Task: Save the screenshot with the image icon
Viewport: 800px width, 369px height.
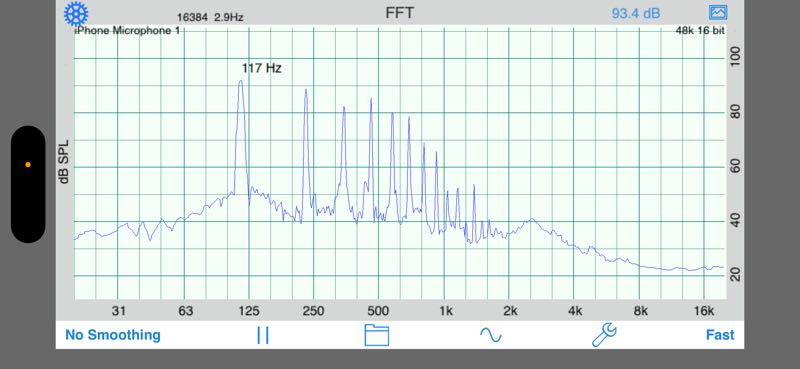Action: [717, 13]
